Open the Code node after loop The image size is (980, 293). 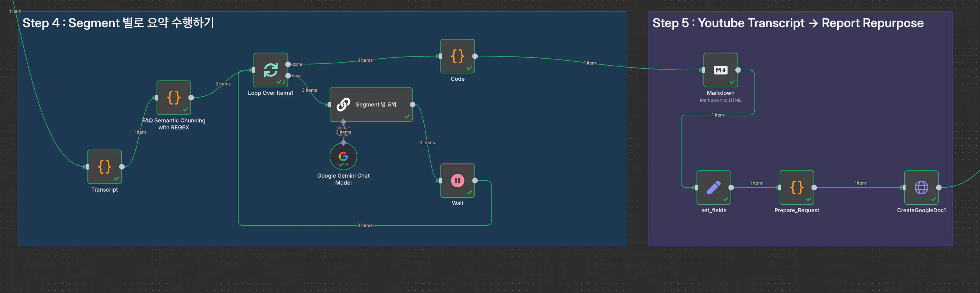(457, 56)
